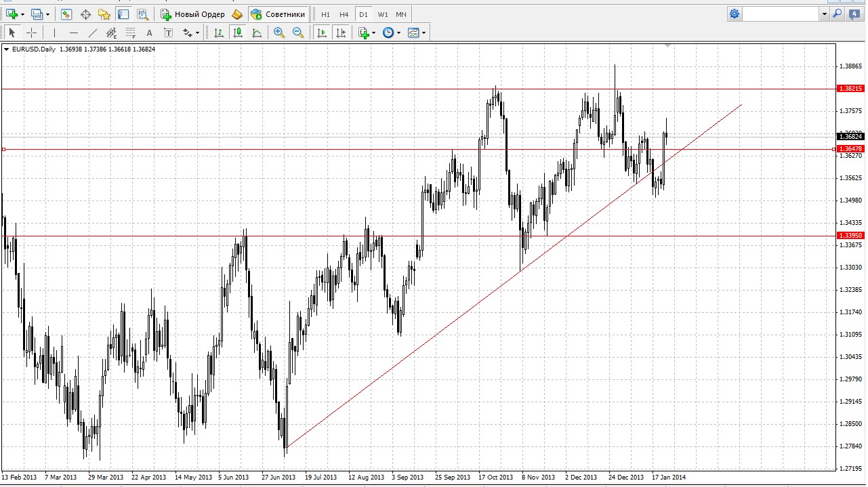Viewport: 868px width, 487px height.
Task: Click the 1.36824 current price label
Action: [x=850, y=137]
